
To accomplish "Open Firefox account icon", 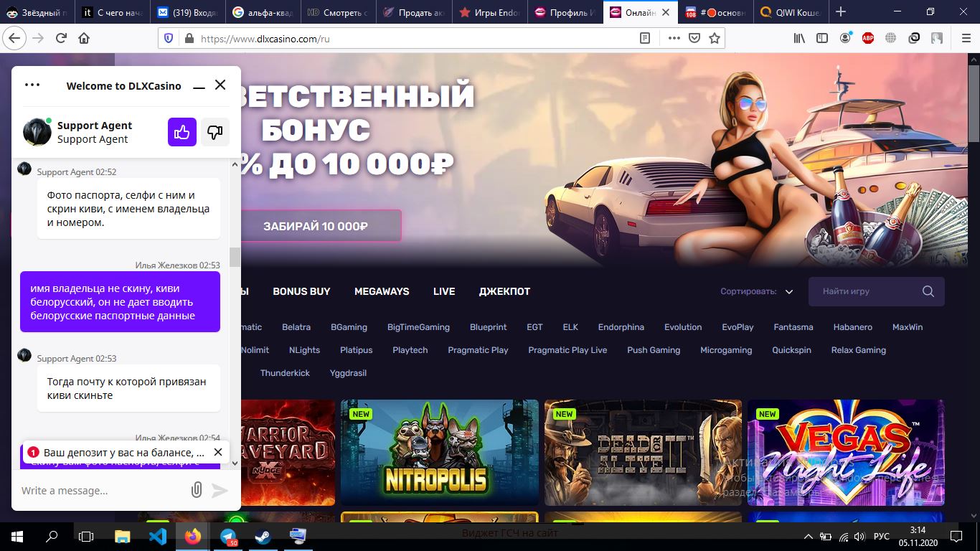I will [845, 38].
